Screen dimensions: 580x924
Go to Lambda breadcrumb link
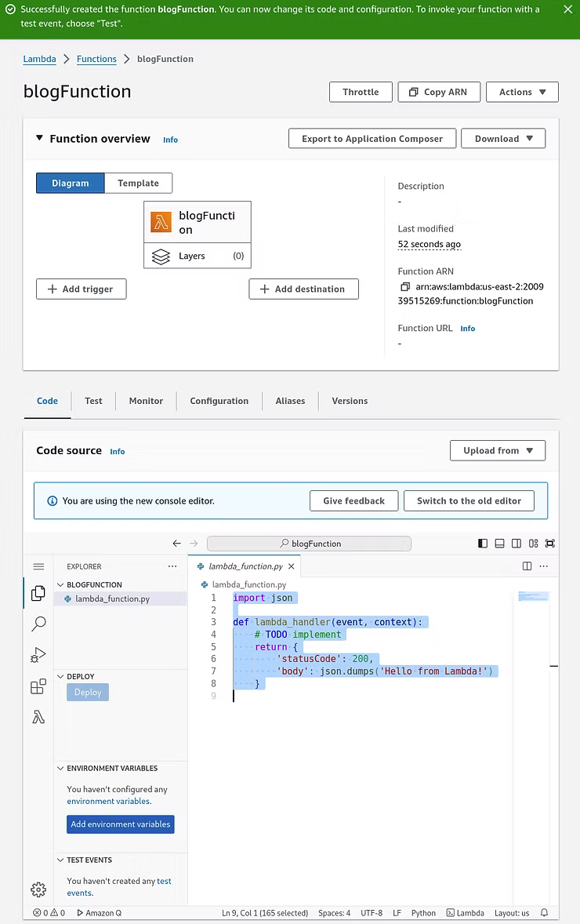(39, 59)
